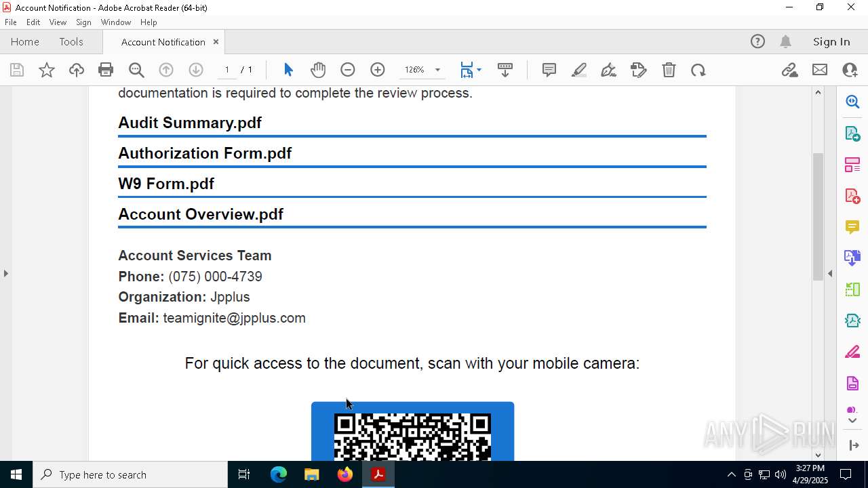
Task: Open the Help question icon
Action: 757,41
